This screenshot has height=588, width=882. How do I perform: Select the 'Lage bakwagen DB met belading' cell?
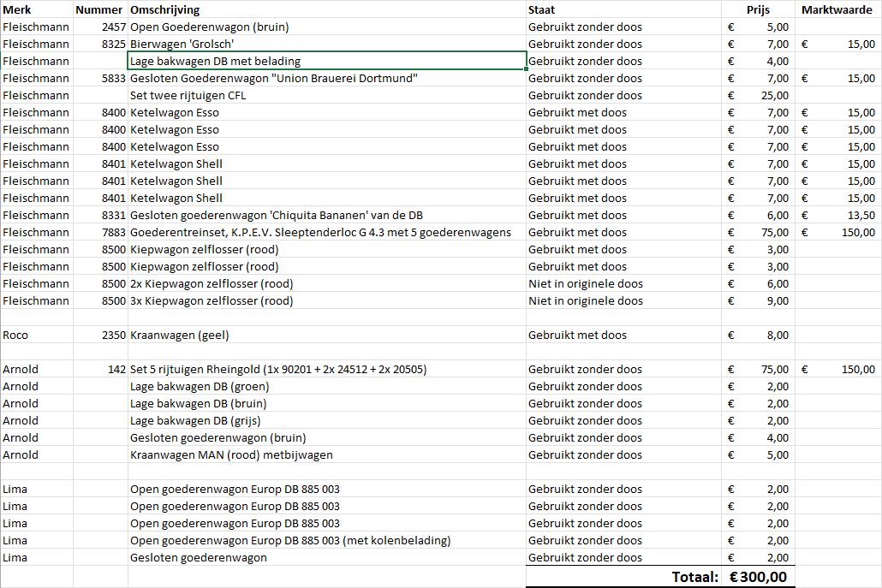pos(327,61)
